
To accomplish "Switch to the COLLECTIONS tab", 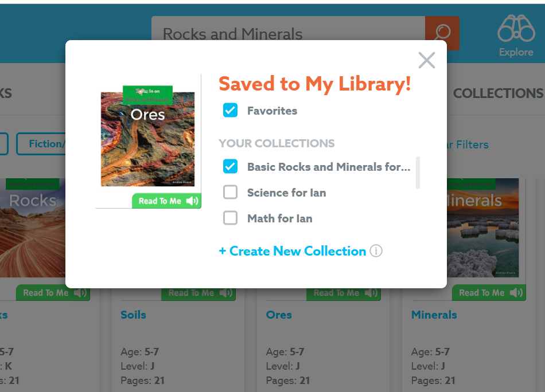I will click(498, 92).
